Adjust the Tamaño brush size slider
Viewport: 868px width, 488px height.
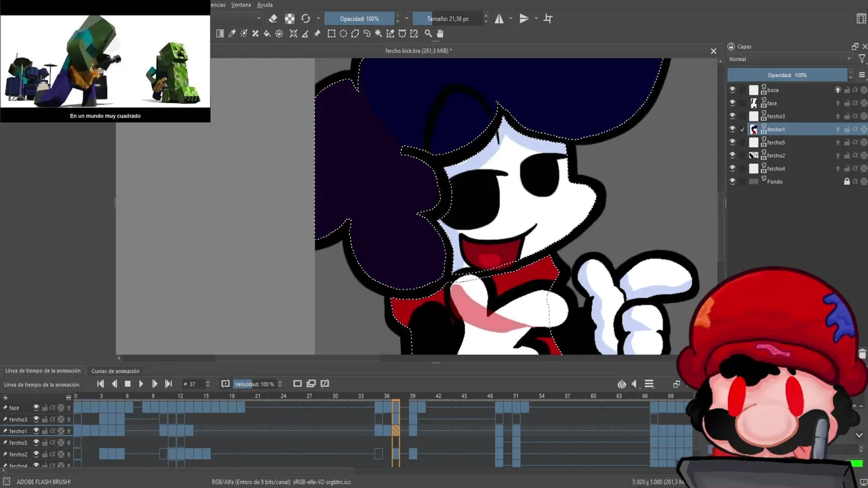pyautogui.click(x=448, y=19)
